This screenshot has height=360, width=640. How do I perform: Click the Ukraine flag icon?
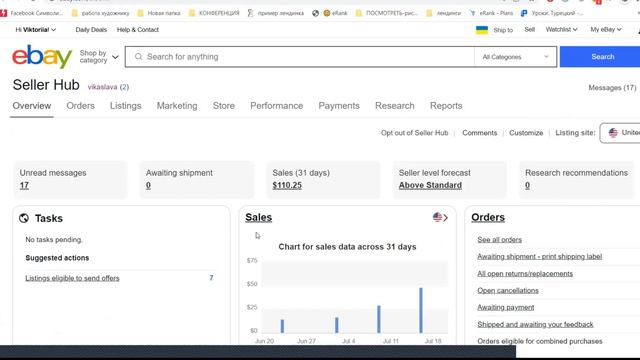tap(482, 30)
